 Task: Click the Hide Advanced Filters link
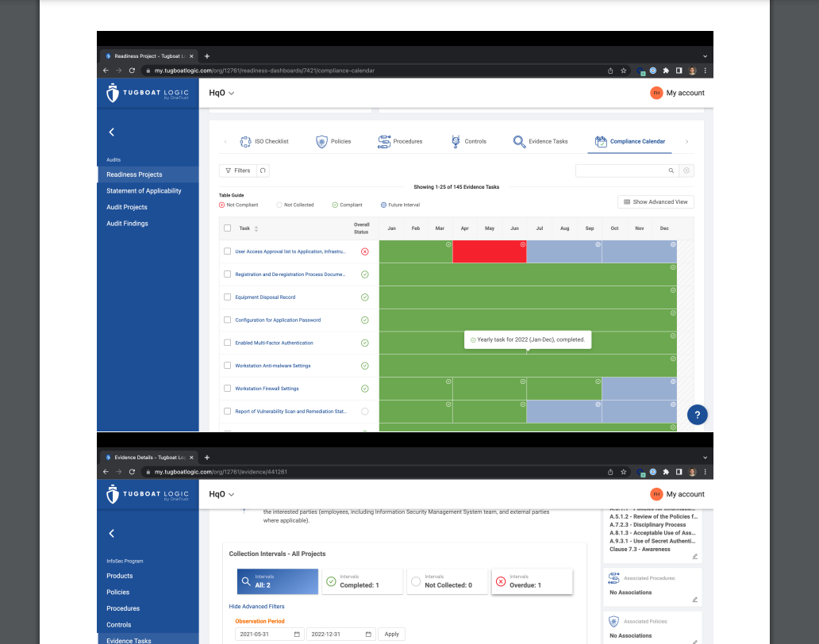coord(256,607)
